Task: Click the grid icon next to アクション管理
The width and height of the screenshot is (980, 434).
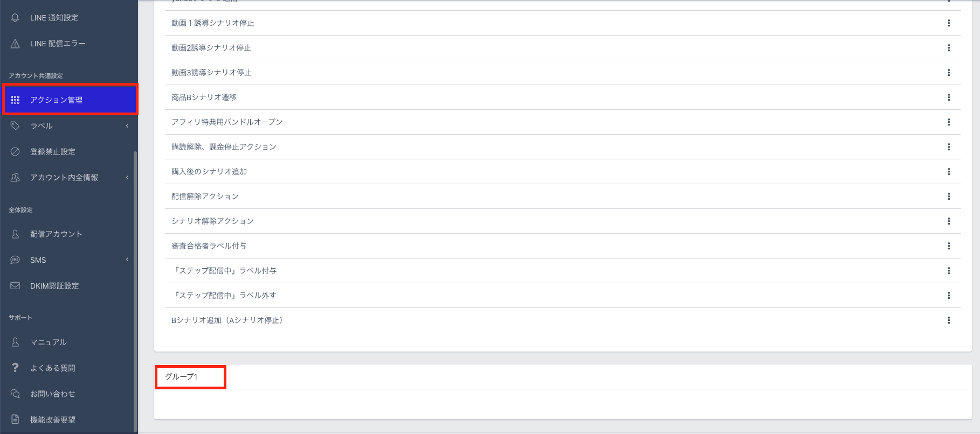Action: tap(15, 100)
